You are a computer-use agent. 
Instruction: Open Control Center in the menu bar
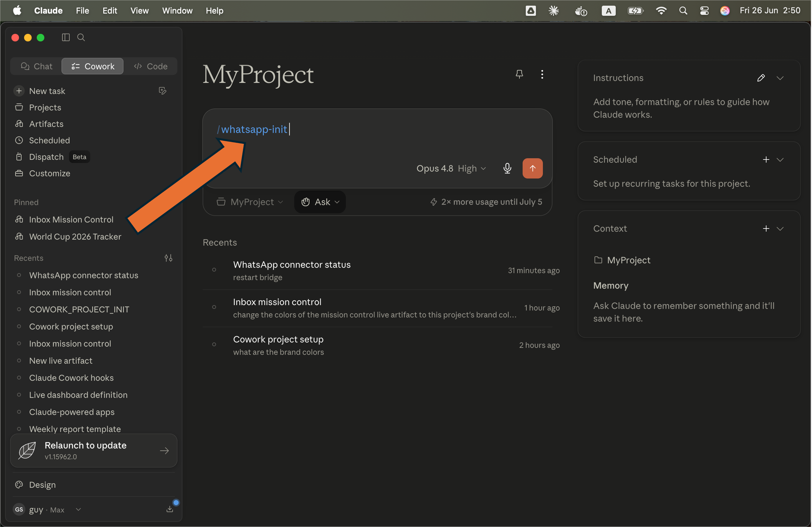pyautogui.click(x=704, y=11)
